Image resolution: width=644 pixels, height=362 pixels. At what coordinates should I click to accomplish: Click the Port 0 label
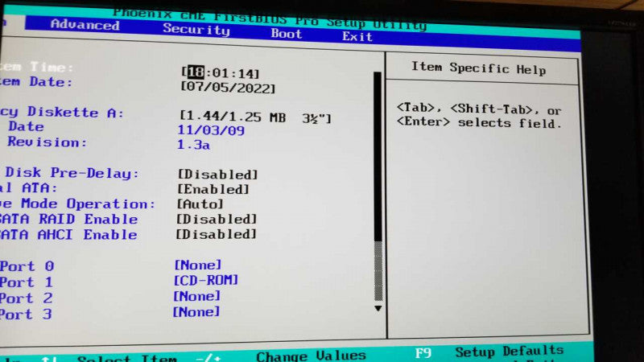[27, 266]
